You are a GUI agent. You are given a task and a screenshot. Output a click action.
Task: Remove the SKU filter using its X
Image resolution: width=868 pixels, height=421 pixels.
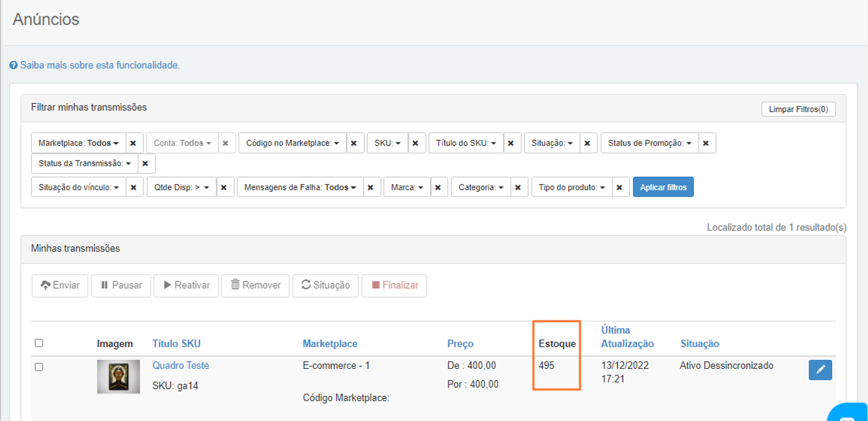[416, 143]
